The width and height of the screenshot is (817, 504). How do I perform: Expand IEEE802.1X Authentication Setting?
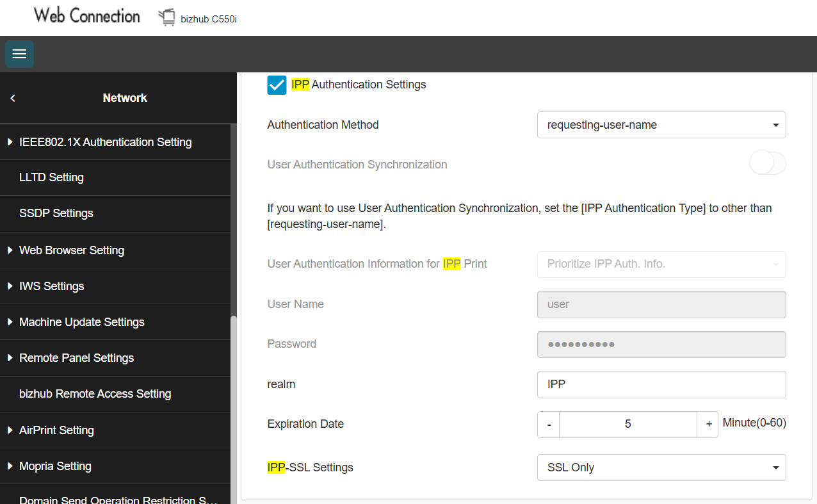(105, 142)
